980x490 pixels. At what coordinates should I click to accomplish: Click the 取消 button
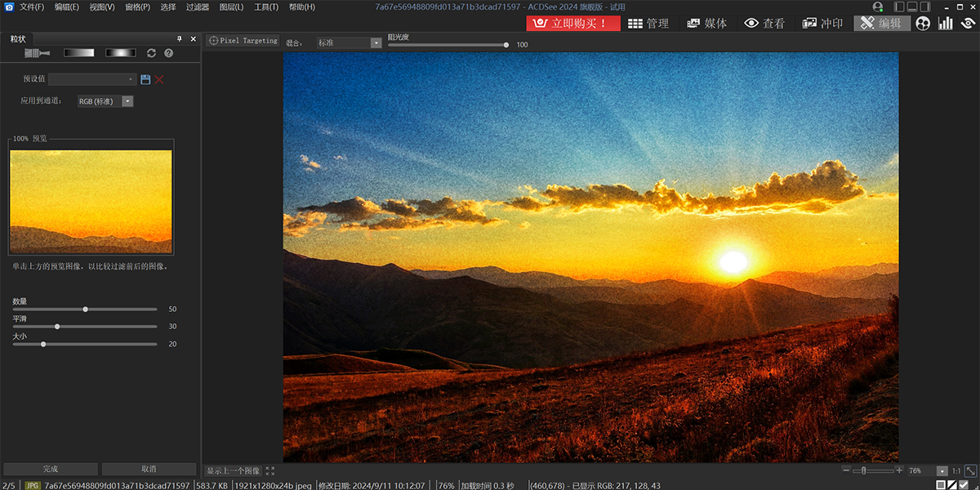149,469
